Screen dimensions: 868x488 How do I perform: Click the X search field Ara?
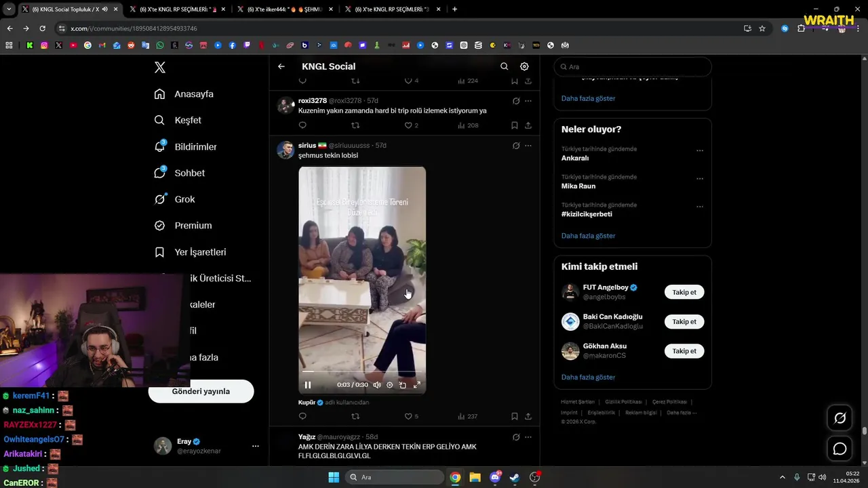(x=633, y=67)
